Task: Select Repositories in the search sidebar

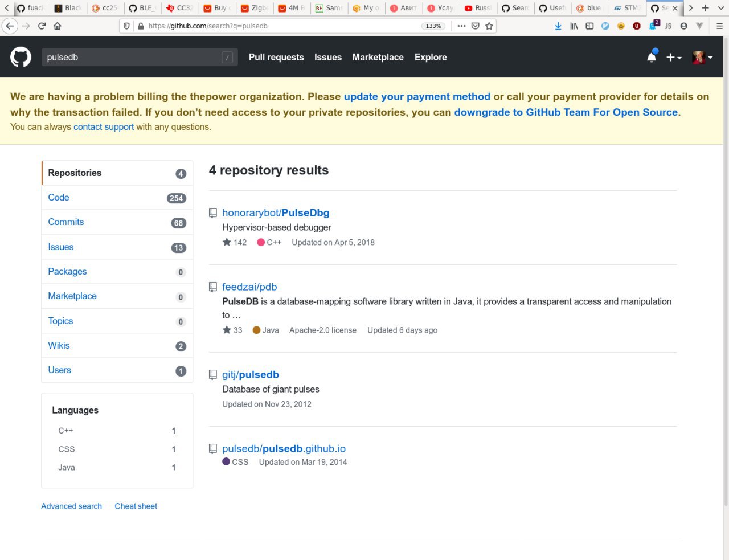Action: (x=117, y=173)
